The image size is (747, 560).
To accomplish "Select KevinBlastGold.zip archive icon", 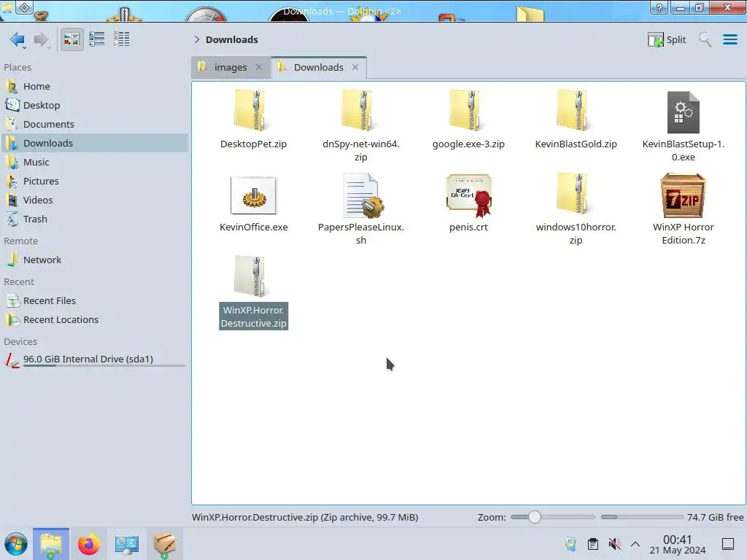I will coord(573,111).
